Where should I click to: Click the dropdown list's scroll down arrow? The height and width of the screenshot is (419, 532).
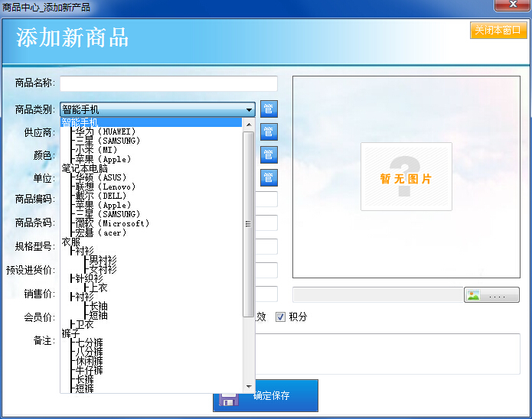click(x=249, y=387)
